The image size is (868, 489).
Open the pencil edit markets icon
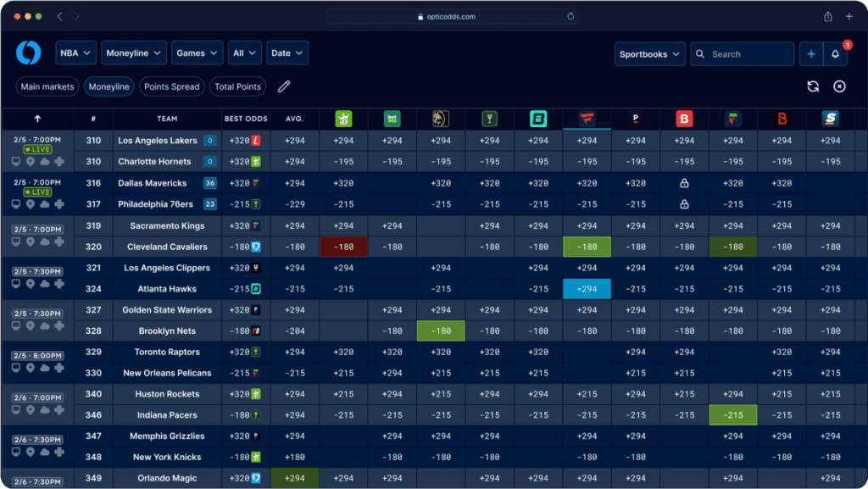[x=283, y=86]
